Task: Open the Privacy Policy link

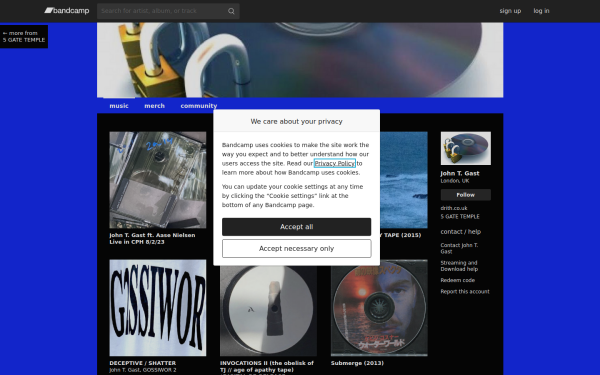Action: click(x=335, y=163)
